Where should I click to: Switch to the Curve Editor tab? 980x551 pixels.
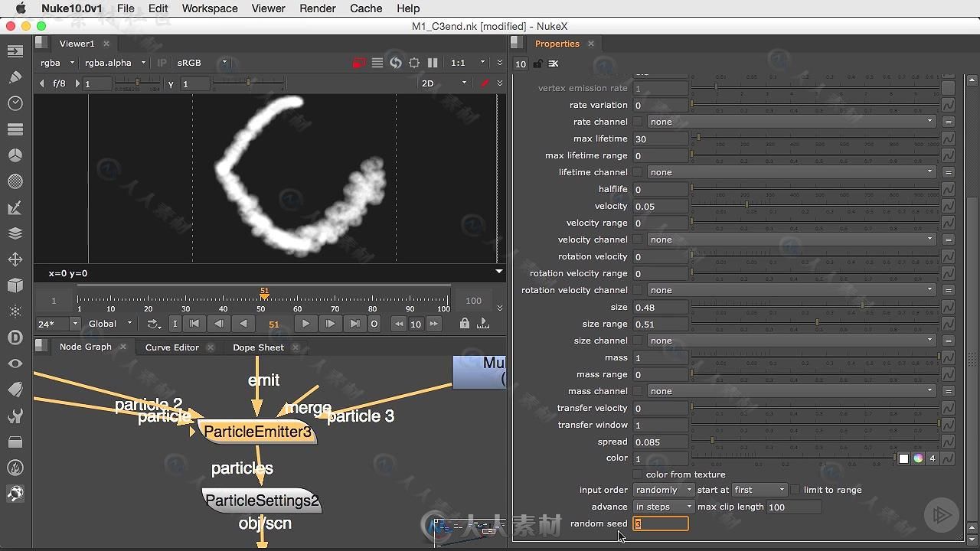[172, 347]
